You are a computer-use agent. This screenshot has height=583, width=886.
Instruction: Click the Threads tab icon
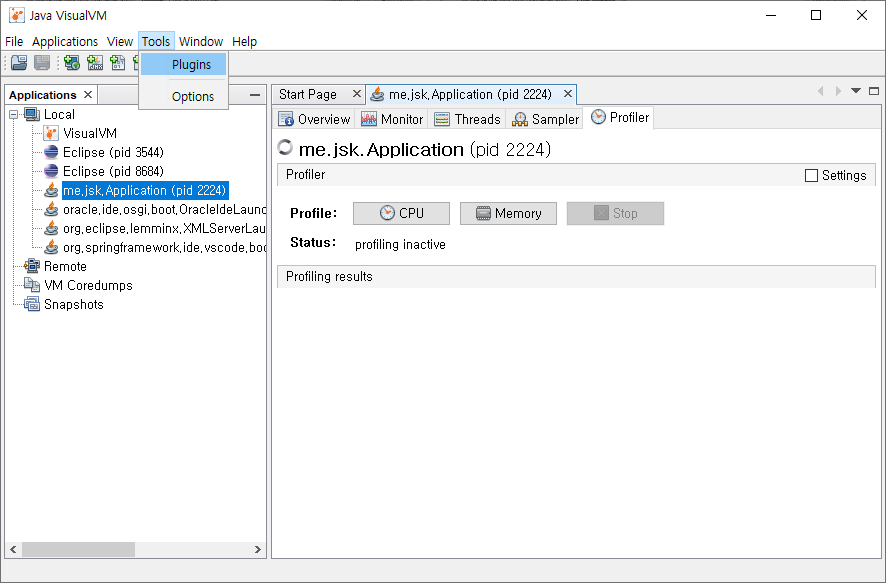click(x=442, y=119)
